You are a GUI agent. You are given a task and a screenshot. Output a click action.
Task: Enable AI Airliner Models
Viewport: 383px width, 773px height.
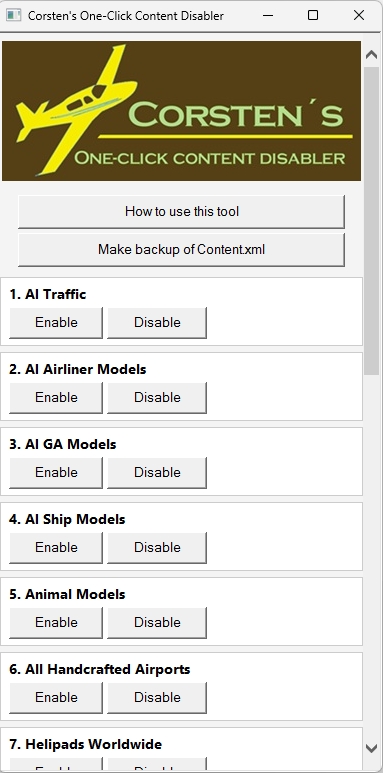click(56, 397)
